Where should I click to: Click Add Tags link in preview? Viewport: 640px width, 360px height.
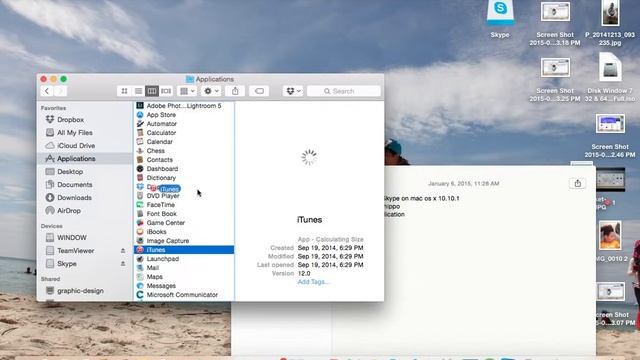click(313, 282)
